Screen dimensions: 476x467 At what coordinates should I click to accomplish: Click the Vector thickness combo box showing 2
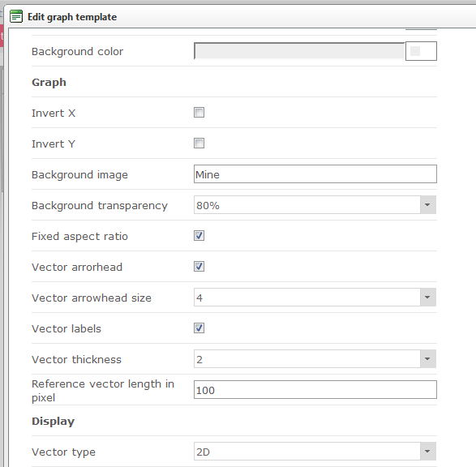coord(315,359)
